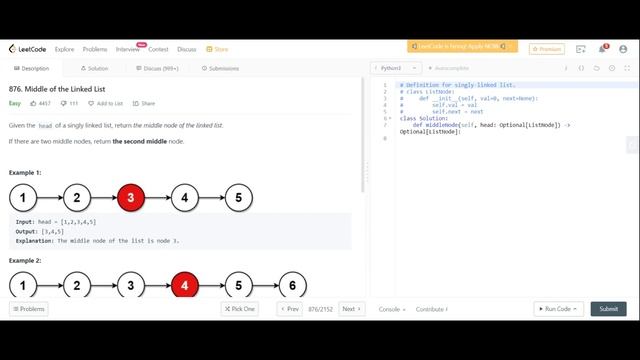Toggle the Autocomplete option
Viewport: 640px width, 360px height.
(x=449, y=68)
